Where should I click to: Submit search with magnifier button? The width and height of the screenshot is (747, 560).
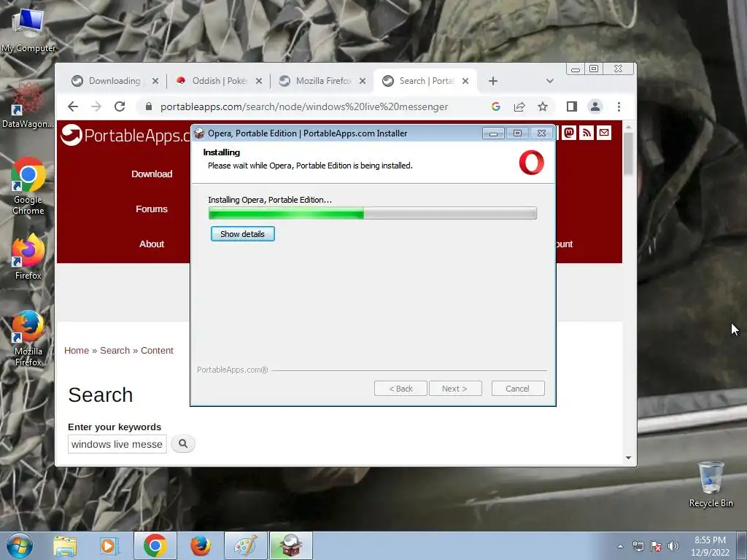(183, 444)
